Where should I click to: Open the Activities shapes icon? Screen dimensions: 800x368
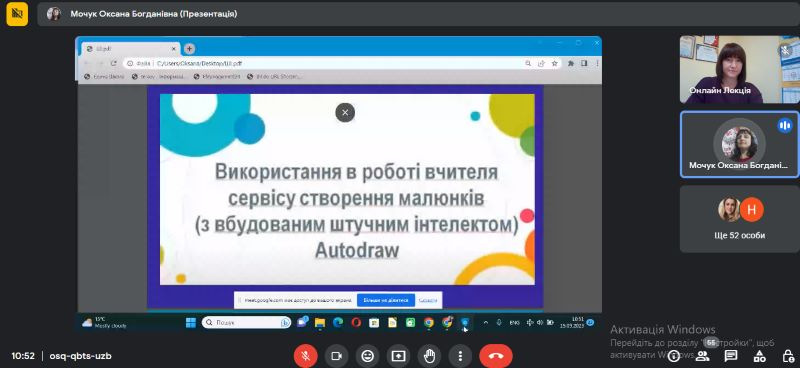pyautogui.click(x=759, y=356)
